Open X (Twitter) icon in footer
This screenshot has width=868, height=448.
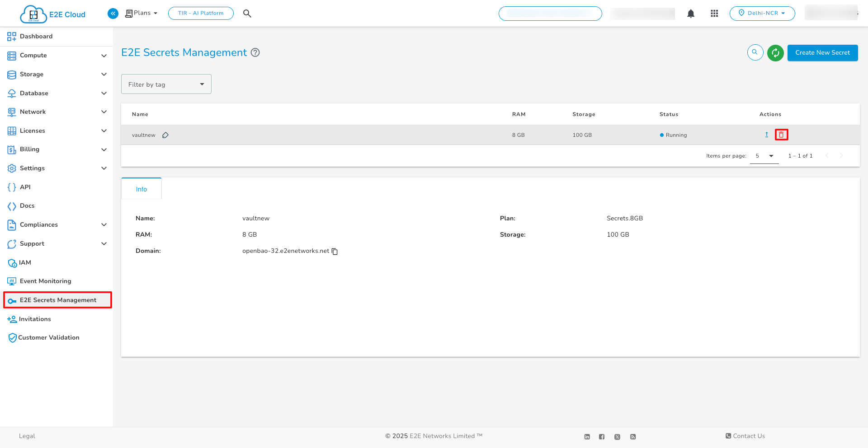coord(617,437)
